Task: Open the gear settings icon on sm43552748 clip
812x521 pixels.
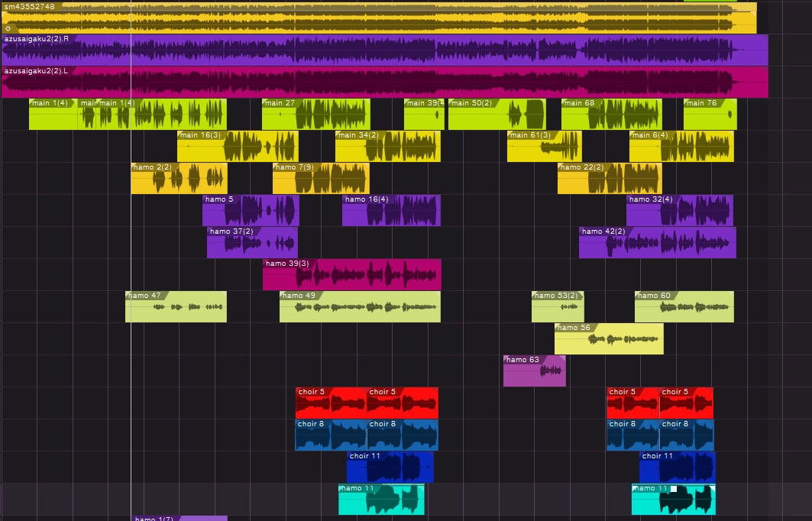Action: click(x=8, y=29)
